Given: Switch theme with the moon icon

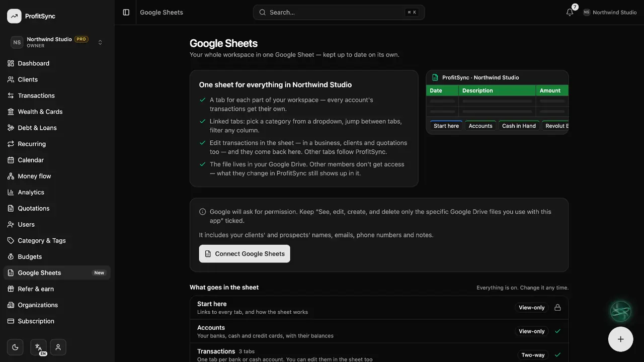Looking at the screenshot, I should (15, 347).
